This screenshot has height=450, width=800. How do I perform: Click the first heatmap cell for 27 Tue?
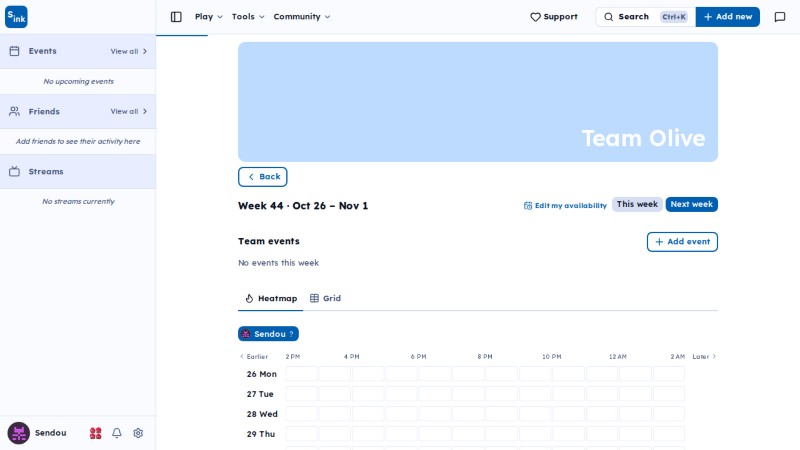pyautogui.click(x=302, y=394)
